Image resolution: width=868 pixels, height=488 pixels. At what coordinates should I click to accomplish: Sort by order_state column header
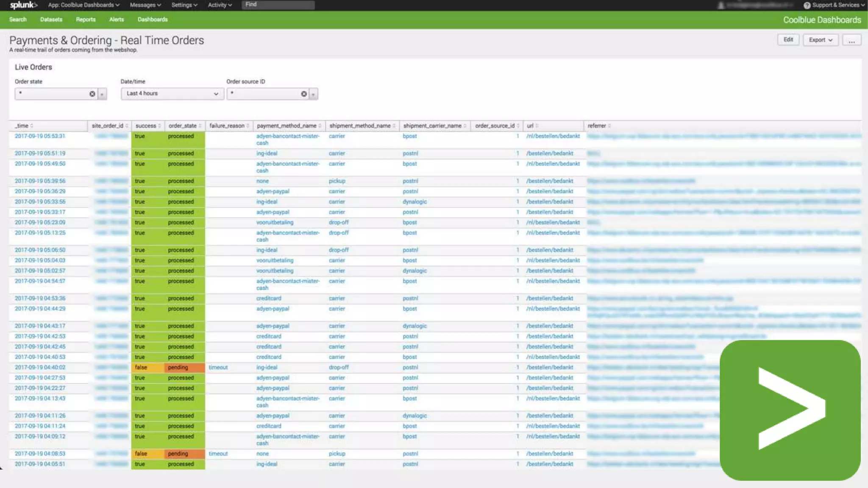pos(183,126)
